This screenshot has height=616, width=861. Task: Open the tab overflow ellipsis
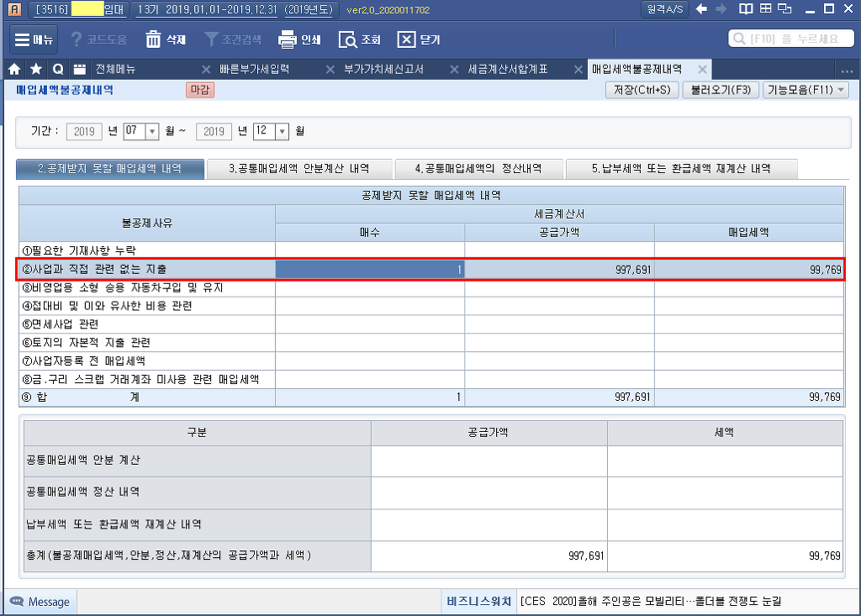[x=847, y=71]
